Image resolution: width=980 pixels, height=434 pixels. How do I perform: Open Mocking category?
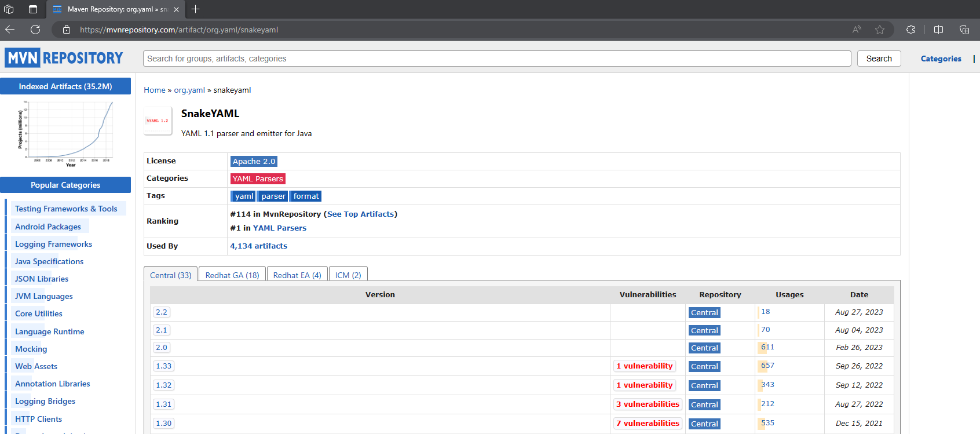coord(31,349)
